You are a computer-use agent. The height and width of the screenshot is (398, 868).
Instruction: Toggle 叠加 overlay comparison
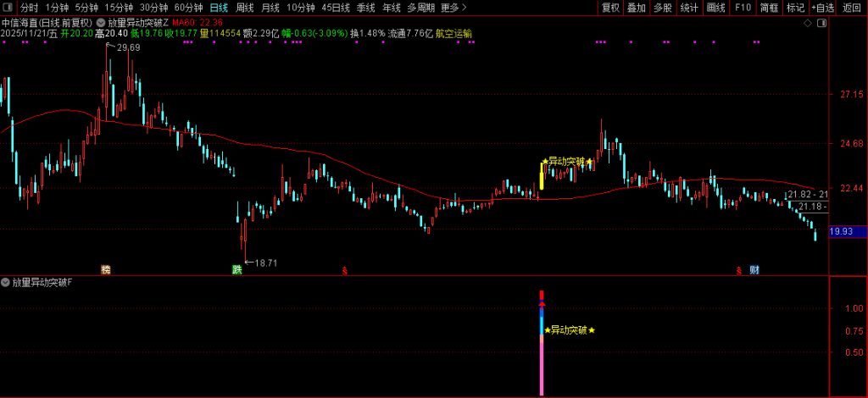click(637, 8)
